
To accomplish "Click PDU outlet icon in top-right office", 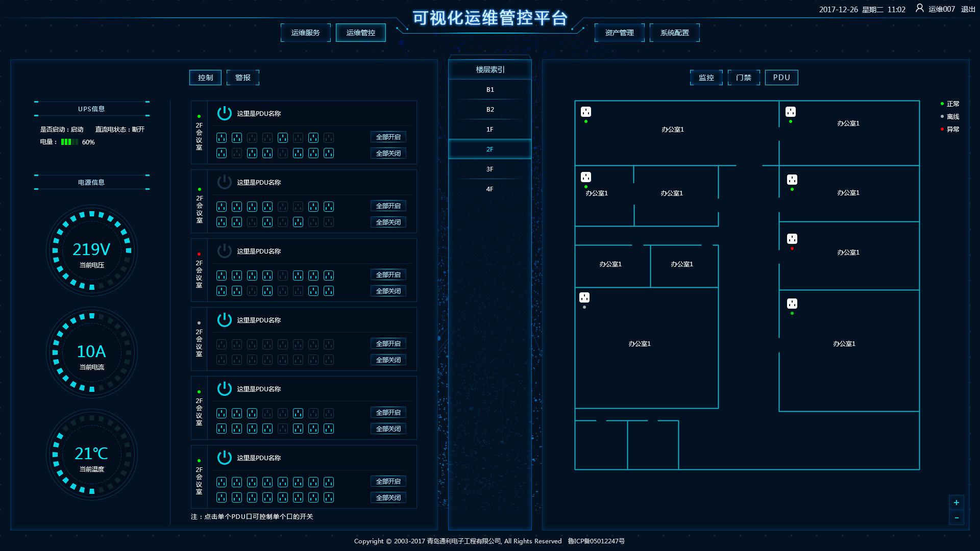I will pos(790,112).
